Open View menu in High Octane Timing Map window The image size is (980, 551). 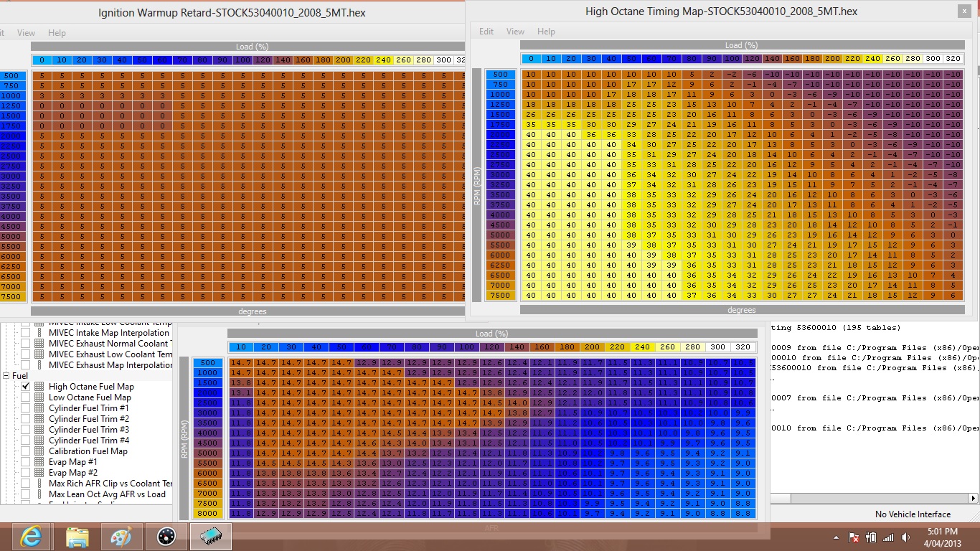(515, 32)
